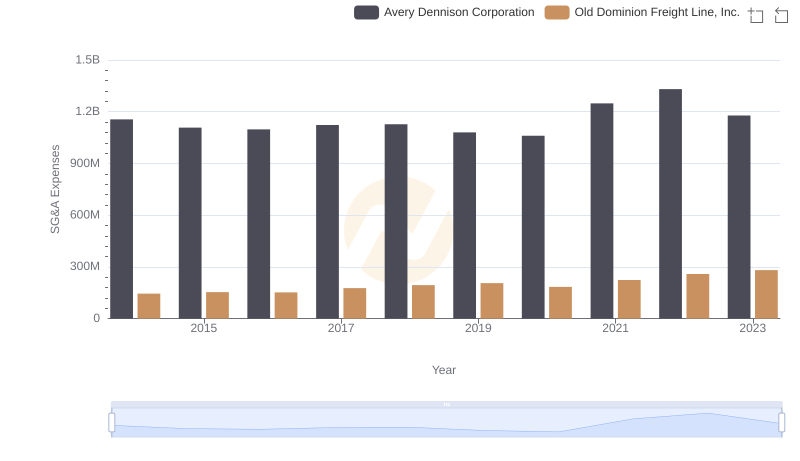Click the zoom reset icon
The image size is (800, 461).
(x=781, y=15)
